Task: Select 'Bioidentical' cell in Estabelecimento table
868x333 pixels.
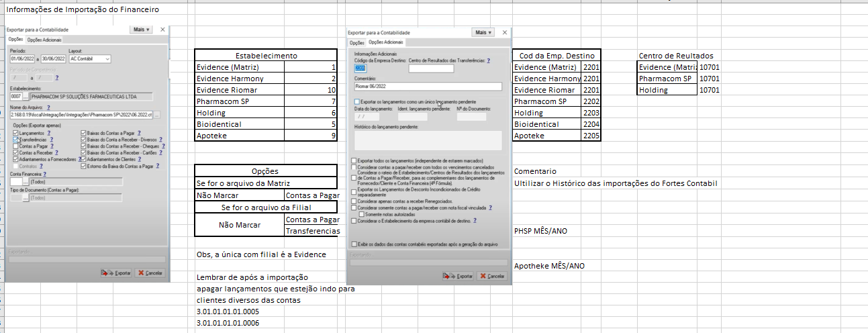Action: [x=240, y=124]
